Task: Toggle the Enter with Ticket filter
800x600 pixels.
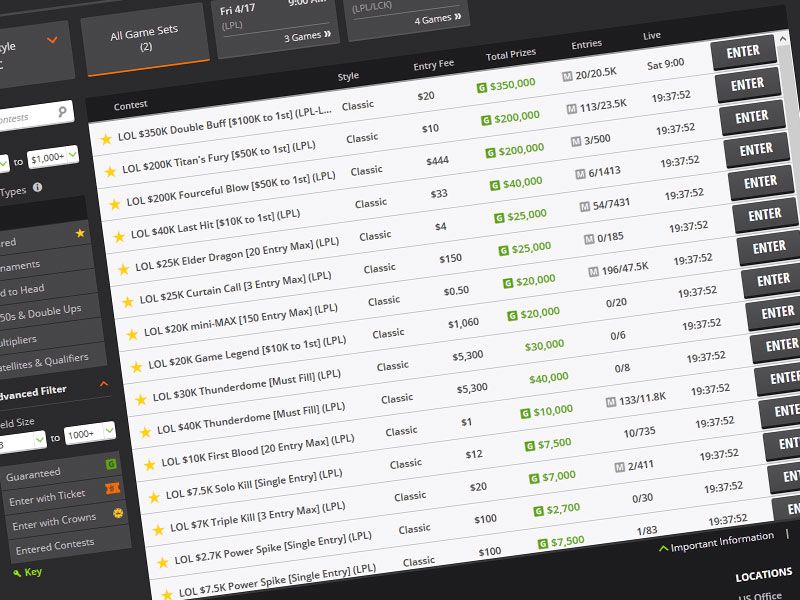Action: (63, 493)
